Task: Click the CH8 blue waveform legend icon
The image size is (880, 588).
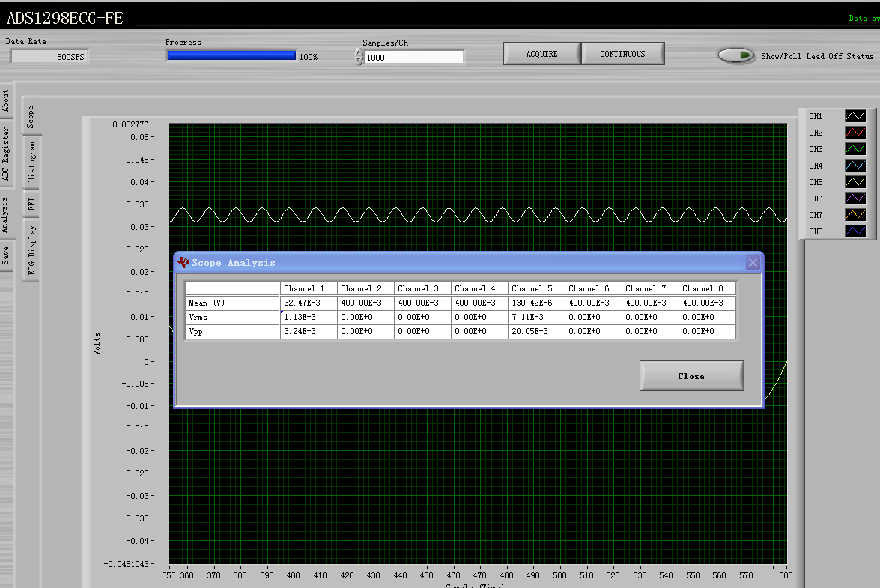Action: click(x=855, y=231)
